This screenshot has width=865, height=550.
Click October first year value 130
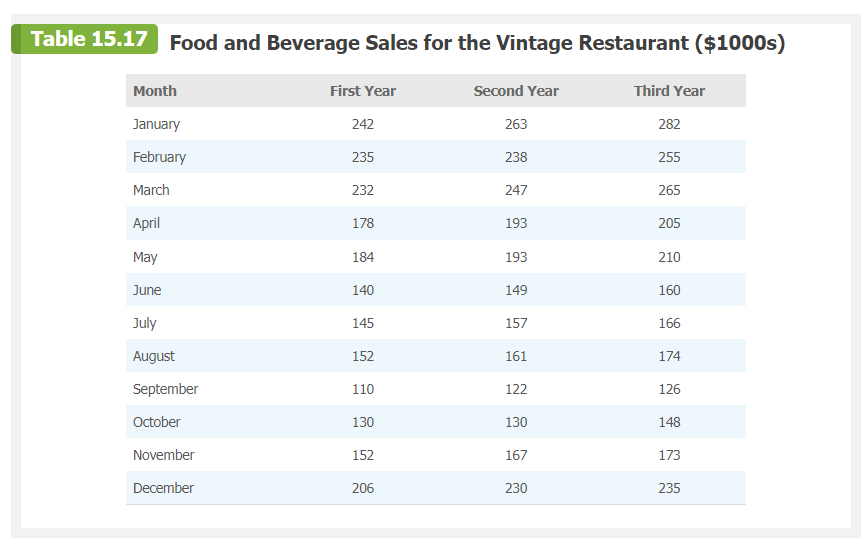click(363, 422)
